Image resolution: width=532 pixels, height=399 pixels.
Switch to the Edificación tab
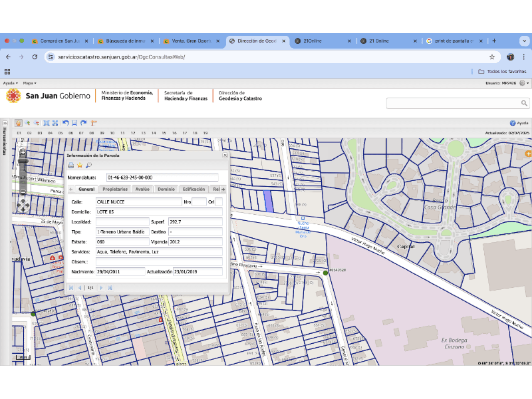(x=194, y=189)
